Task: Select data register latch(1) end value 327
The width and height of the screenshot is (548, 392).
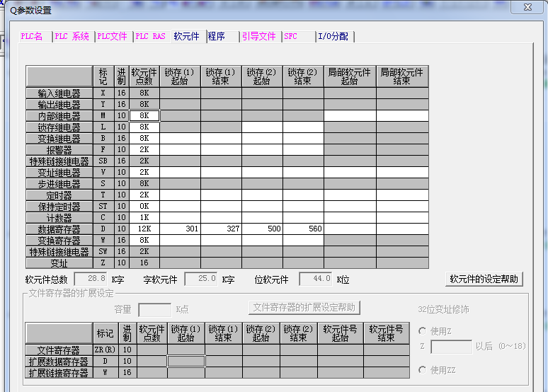Action: point(221,229)
